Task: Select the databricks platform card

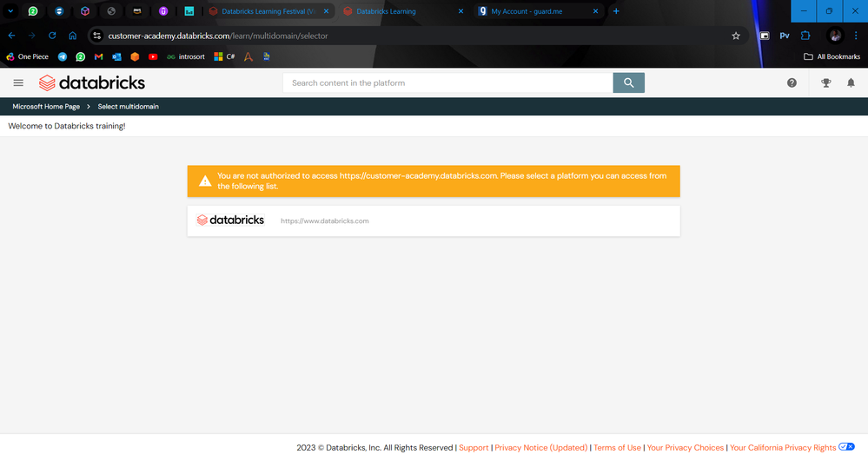Action: click(434, 221)
